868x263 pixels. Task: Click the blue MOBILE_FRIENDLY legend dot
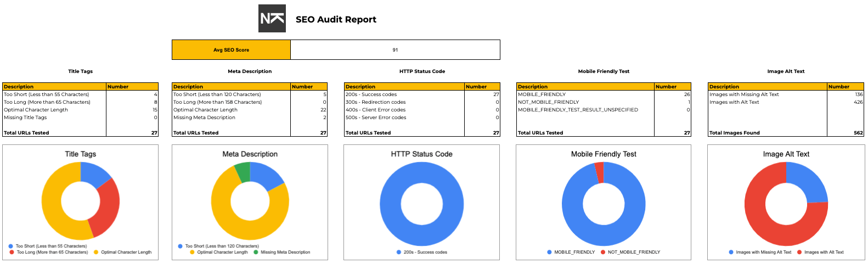click(x=549, y=252)
